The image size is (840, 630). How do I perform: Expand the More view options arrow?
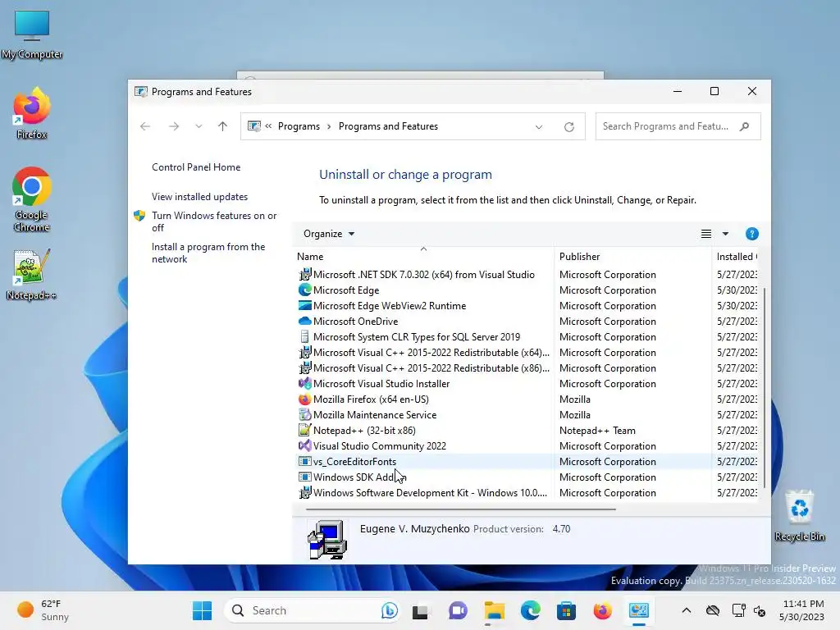pyautogui.click(x=725, y=234)
